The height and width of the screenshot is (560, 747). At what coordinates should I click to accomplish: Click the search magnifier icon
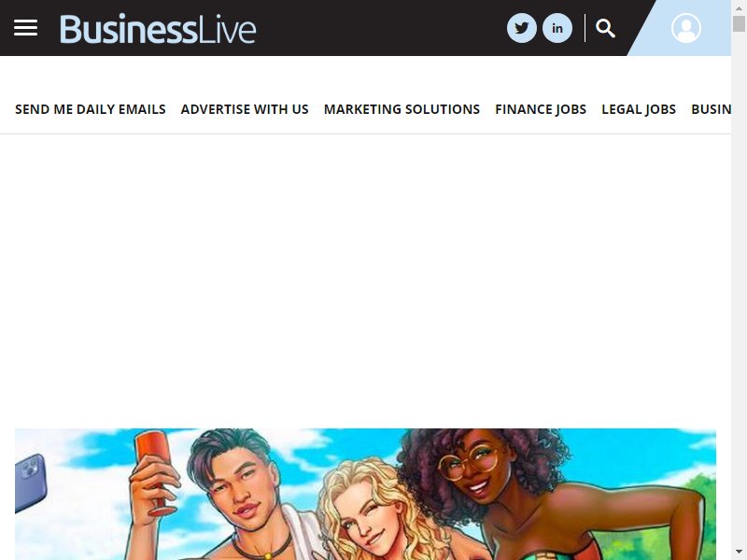[x=605, y=28]
